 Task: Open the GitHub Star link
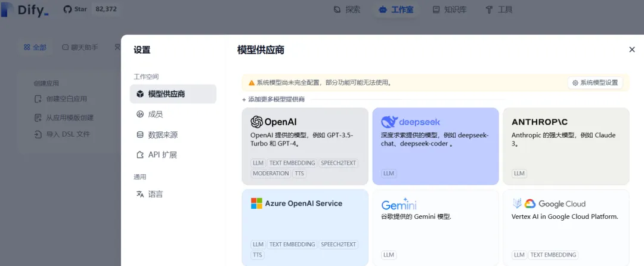point(76,9)
